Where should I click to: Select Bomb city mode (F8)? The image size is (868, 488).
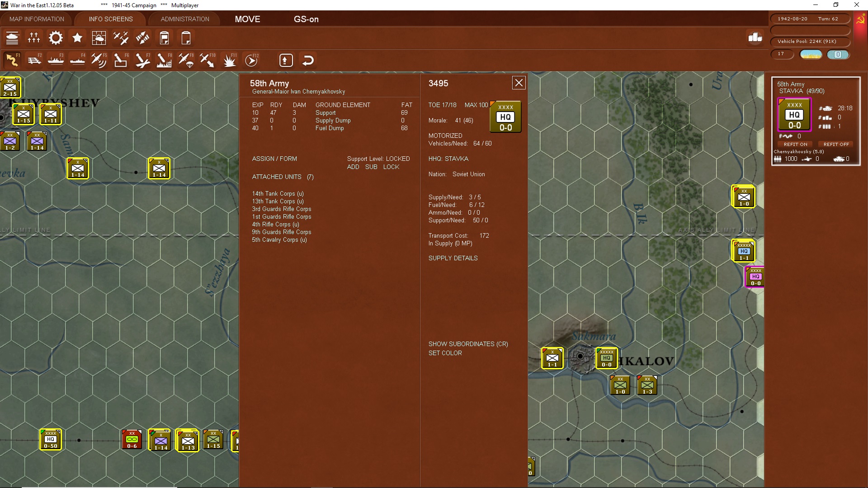164,60
